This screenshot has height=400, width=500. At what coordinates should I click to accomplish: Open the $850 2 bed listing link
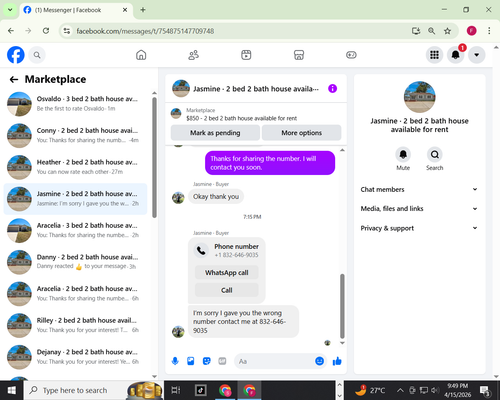click(x=241, y=118)
